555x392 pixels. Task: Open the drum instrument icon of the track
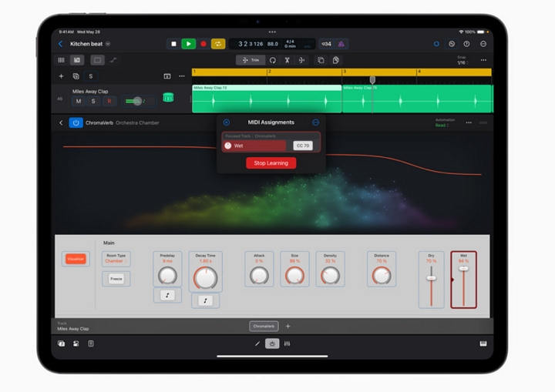click(168, 97)
